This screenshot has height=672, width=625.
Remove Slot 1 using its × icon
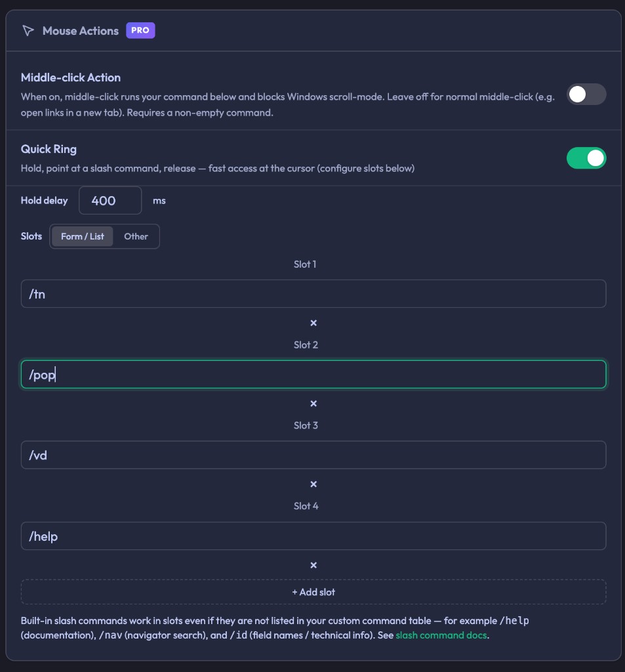tap(313, 323)
